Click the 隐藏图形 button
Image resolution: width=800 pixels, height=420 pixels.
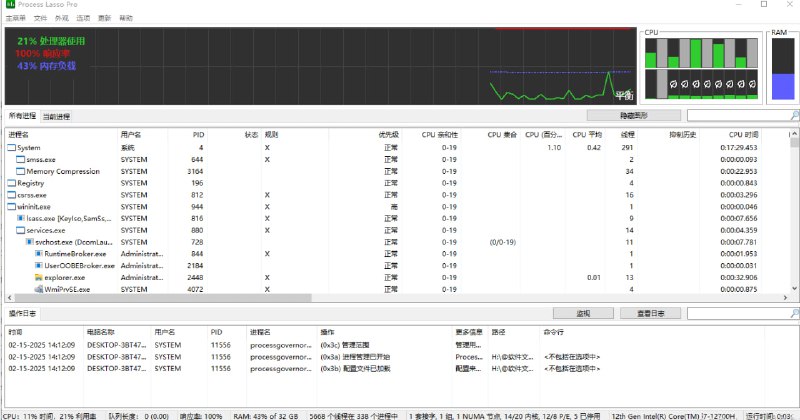click(x=634, y=116)
